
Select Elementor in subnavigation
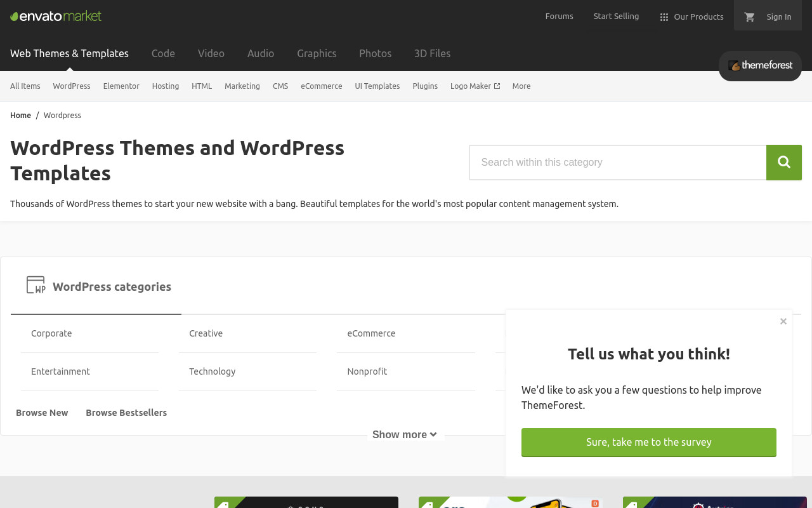[x=121, y=86]
